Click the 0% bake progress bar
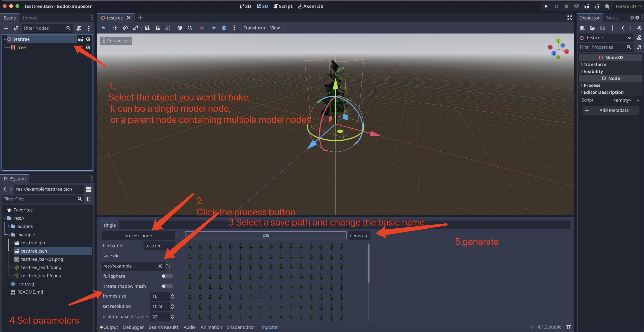 tap(266, 235)
